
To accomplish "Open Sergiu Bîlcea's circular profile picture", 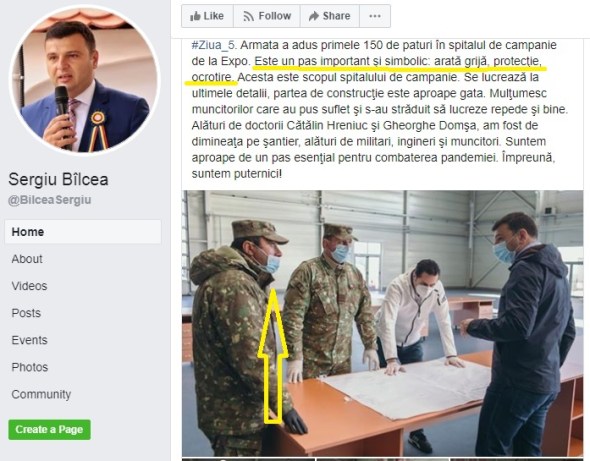I will (x=85, y=81).
